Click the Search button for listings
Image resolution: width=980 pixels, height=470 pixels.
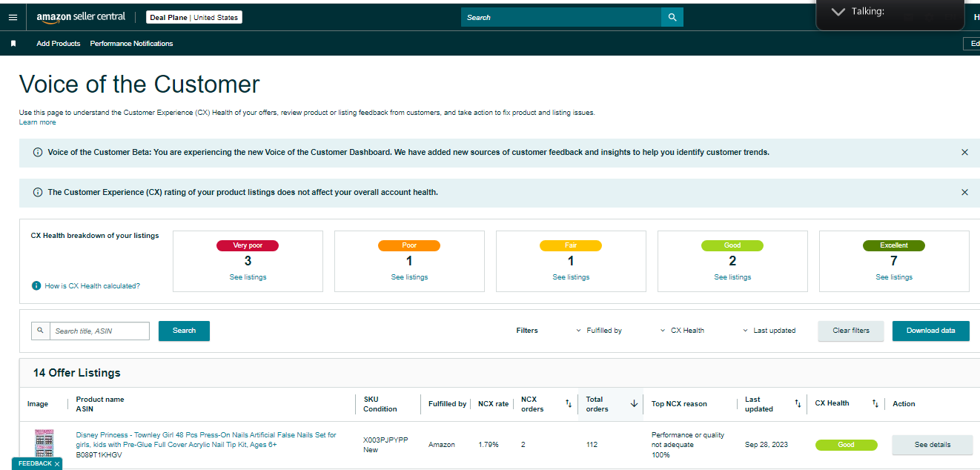click(x=184, y=331)
